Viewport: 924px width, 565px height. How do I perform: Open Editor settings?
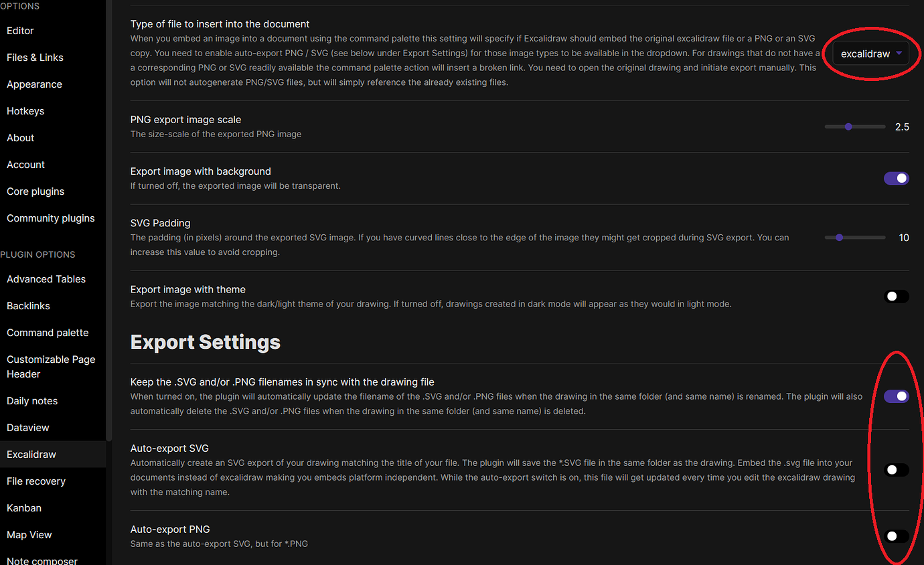coord(20,30)
